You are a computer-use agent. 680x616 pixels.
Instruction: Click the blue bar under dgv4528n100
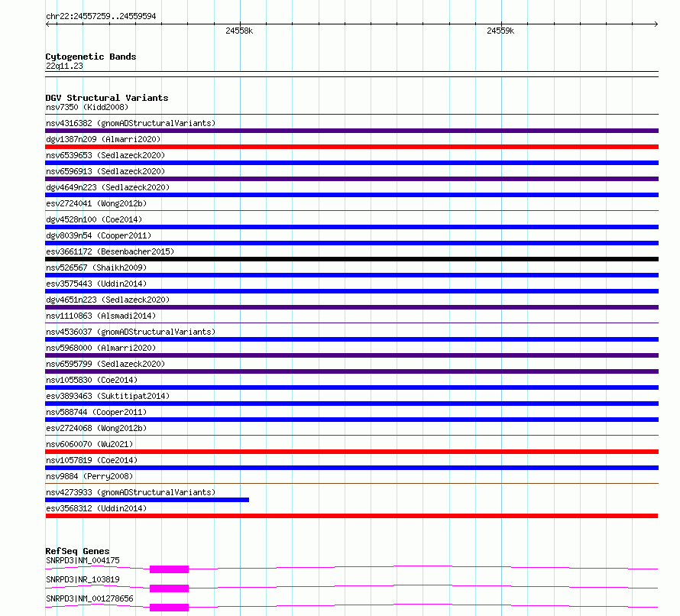[351, 227]
